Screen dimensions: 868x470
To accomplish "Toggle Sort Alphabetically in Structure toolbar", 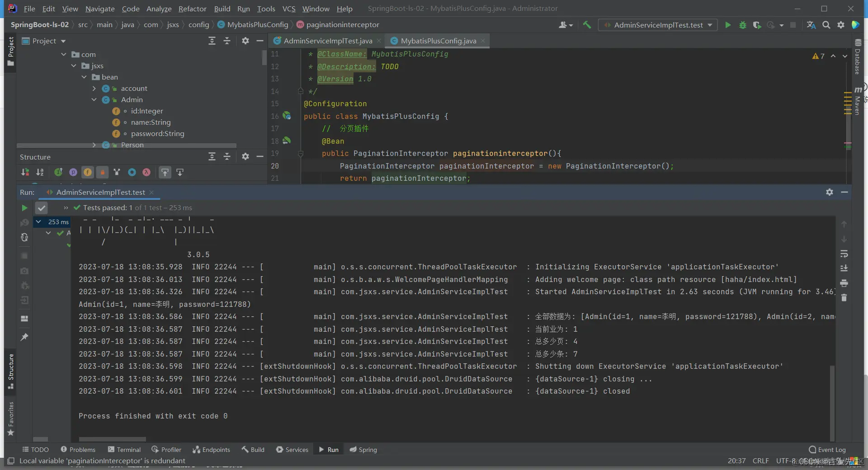I will (x=40, y=172).
